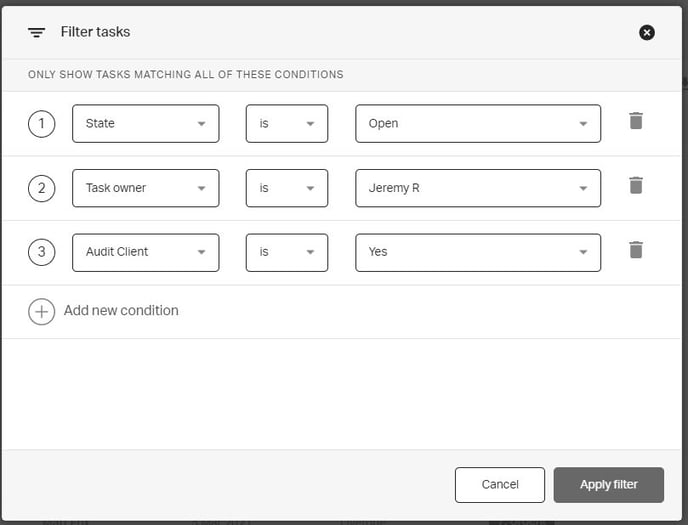Open the Task owner field dropdown
The width and height of the screenshot is (688, 525).
pyautogui.click(x=145, y=188)
